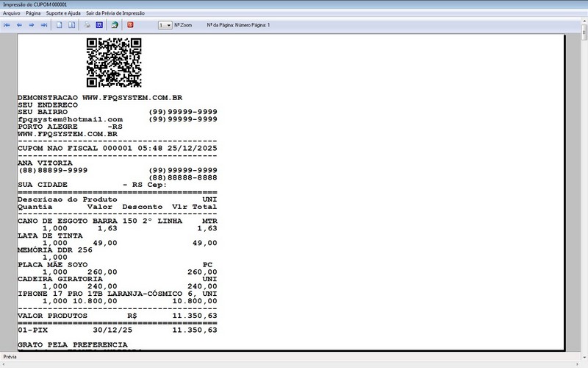Click the VALOR PRODUTOS total line

click(x=118, y=316)
